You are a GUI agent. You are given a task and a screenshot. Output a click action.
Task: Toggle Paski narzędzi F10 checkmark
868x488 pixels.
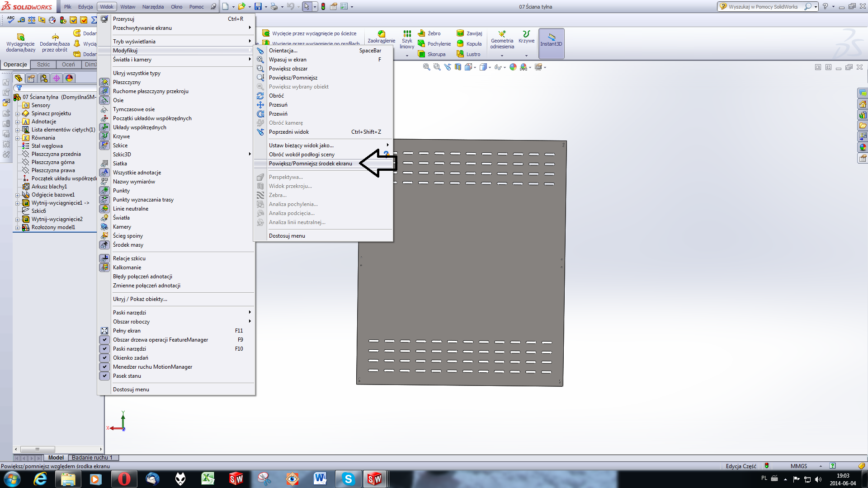tap(104, 349)
